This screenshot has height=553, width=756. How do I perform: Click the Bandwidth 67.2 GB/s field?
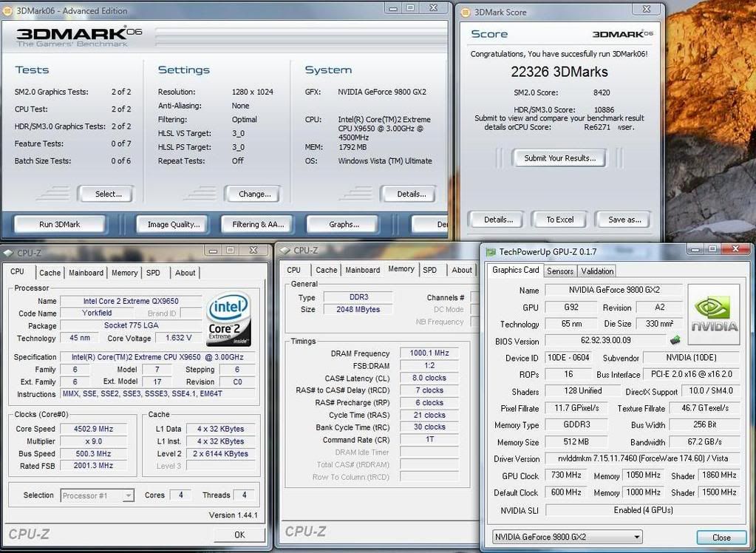tap(704, 442)
